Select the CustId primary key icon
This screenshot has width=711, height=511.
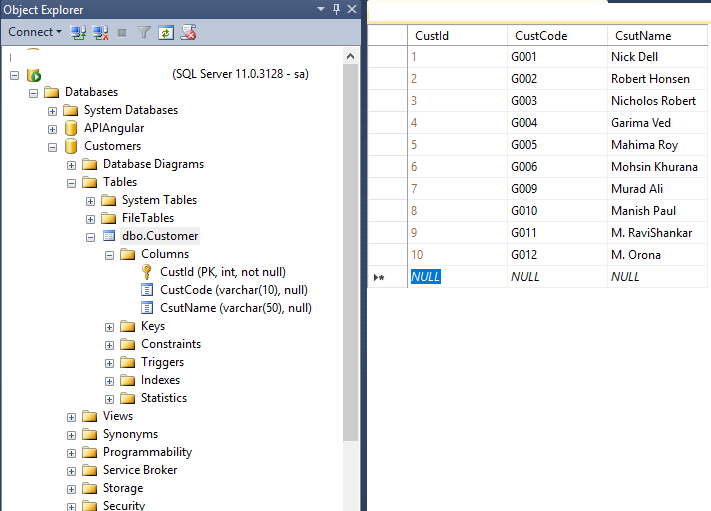point(146,272)
